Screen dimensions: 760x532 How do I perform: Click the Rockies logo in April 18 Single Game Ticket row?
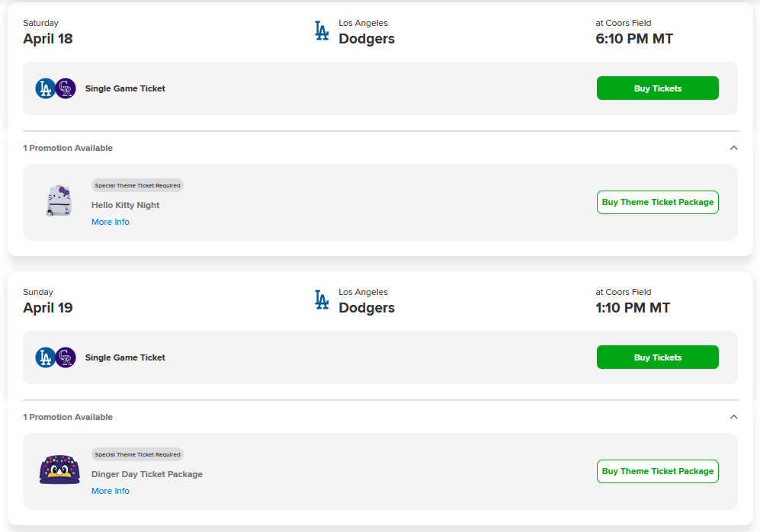pos(66,88)
